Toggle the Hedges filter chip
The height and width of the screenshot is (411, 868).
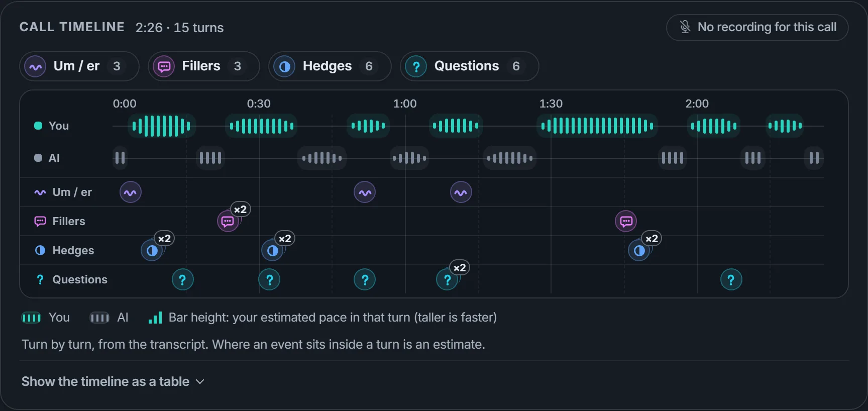pos(330,66)
